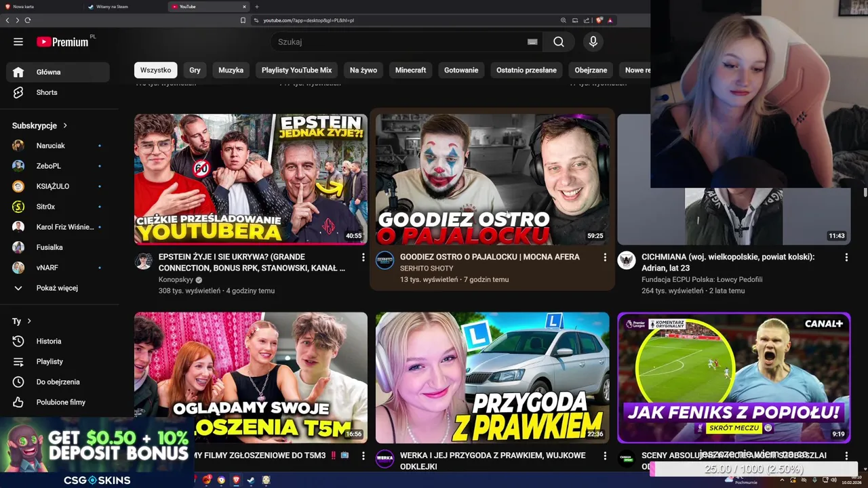Open Karol Friz Wiśniewski channel
This screenshot has width=868, height=488.
point(58,227)
